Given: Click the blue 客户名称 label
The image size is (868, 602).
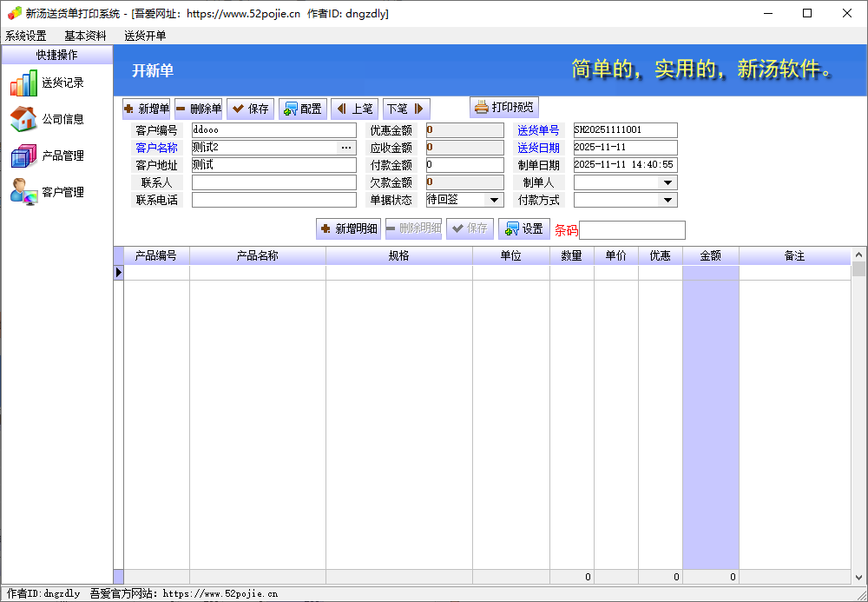Looking at the screenshot, I should [156, 148].
